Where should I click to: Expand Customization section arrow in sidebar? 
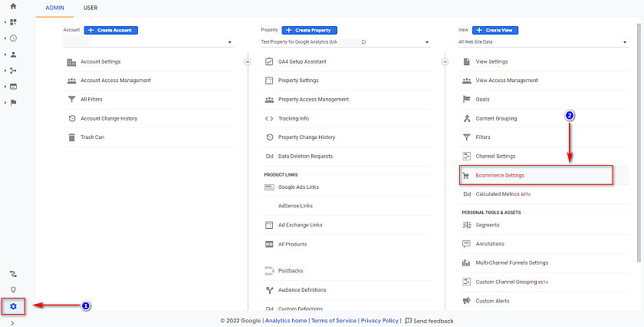5,22
